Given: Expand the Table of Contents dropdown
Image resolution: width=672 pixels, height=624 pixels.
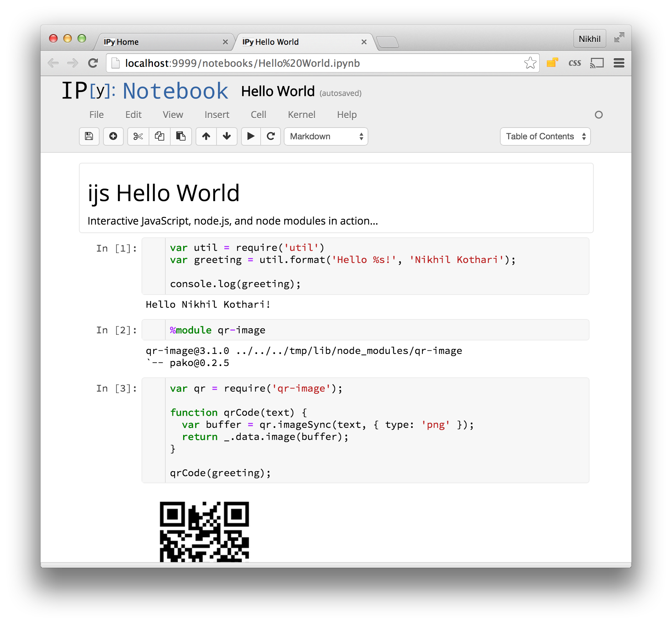Looking at the screenshot, I should 545,136.
